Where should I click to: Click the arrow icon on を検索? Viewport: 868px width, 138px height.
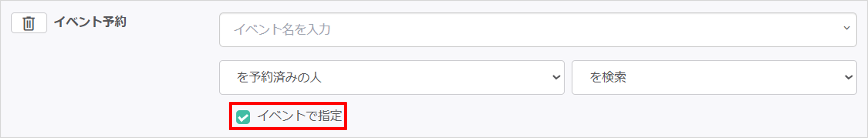(848, 78)
